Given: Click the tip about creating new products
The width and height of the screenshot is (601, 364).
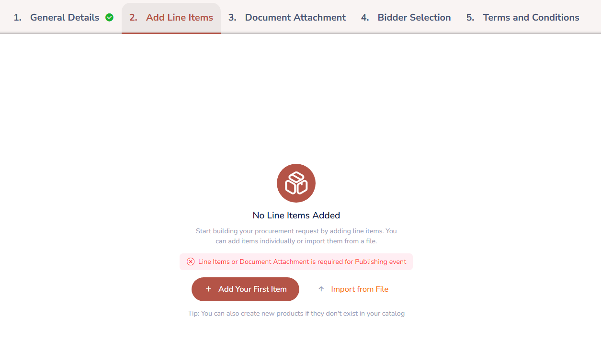Looking at the screenshot, I should 296,314.
